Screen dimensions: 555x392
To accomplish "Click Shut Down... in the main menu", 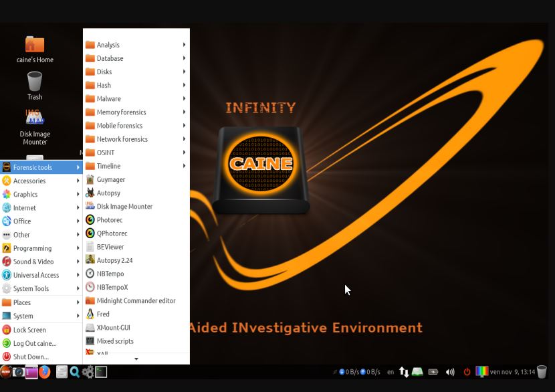I will (41, 357).
